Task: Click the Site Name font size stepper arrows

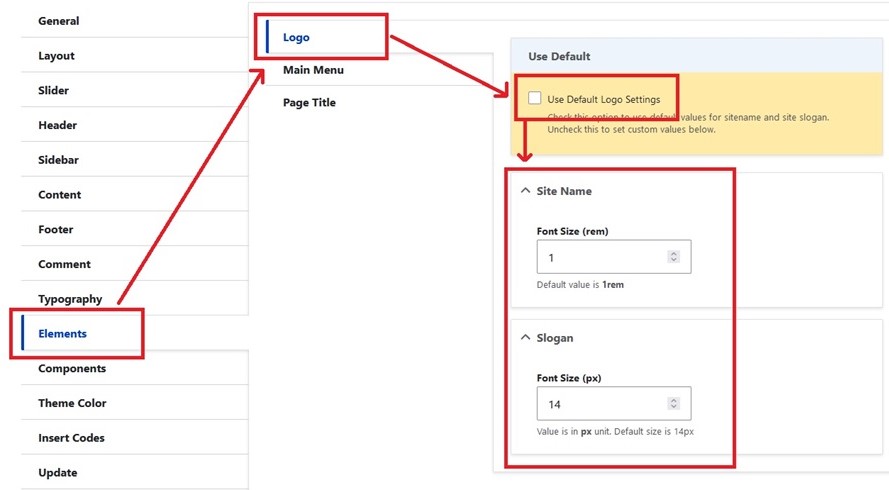Action: pyautogui.click(x=673, y=257)
